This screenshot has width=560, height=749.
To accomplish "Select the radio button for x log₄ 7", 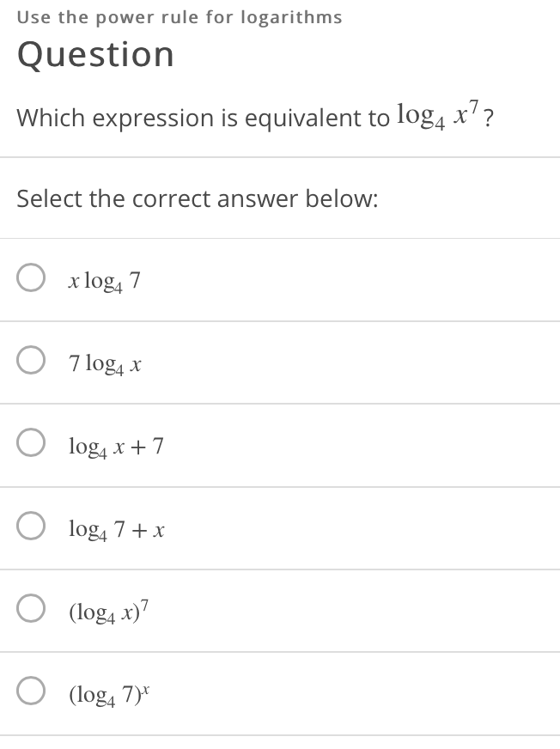I will pyautogui.click(x=31, y=277).
